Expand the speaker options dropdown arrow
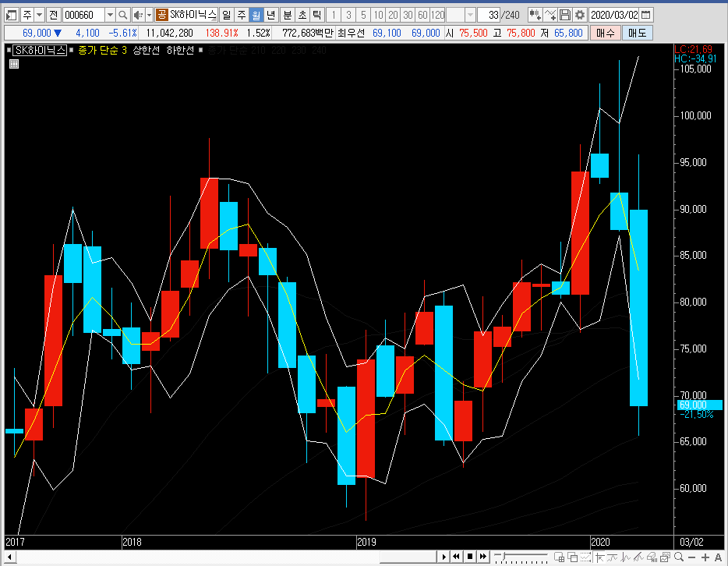The height and width of the screenshot is (566, 728). coord(149,16)
